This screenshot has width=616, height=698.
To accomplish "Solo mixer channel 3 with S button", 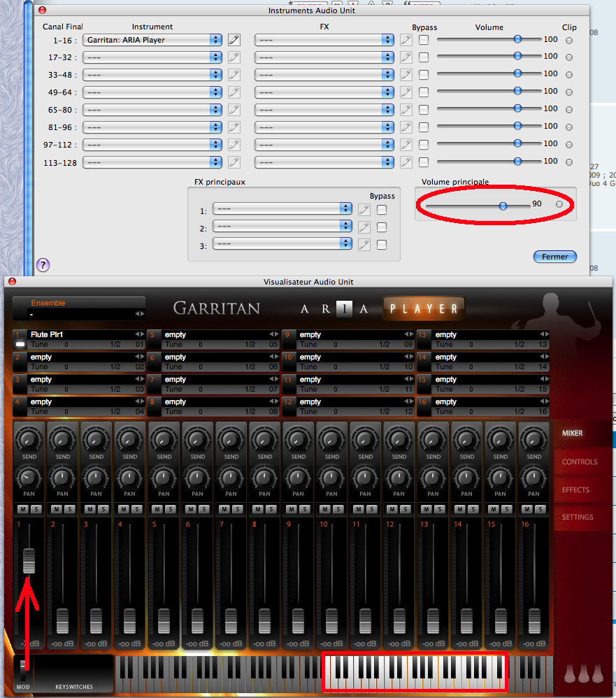I will point(103,508).
